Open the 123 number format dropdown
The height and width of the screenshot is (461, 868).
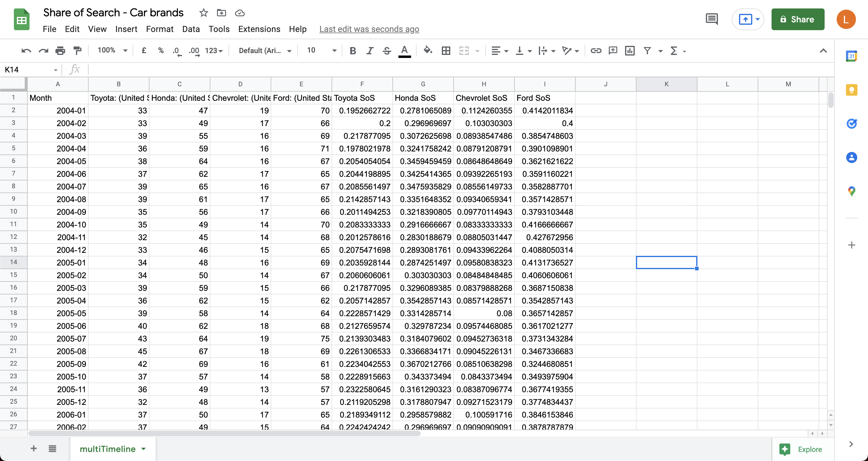click(x=214, y=51)
